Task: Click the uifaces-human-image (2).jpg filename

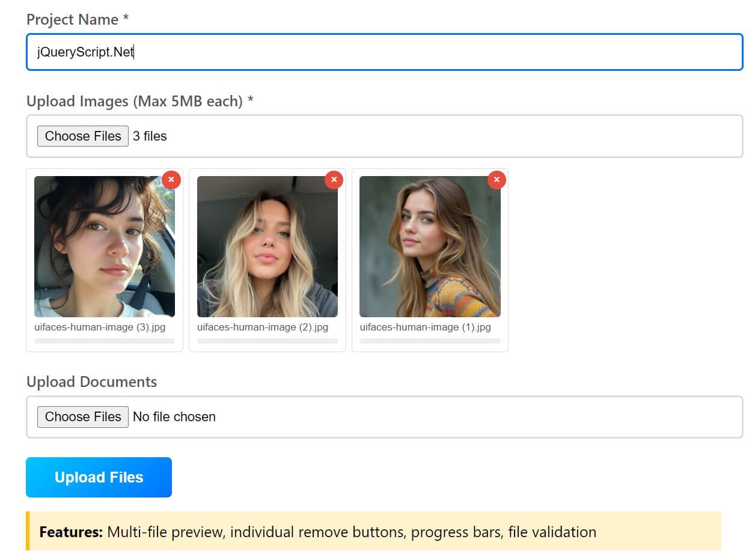Action: pos(263,327)
